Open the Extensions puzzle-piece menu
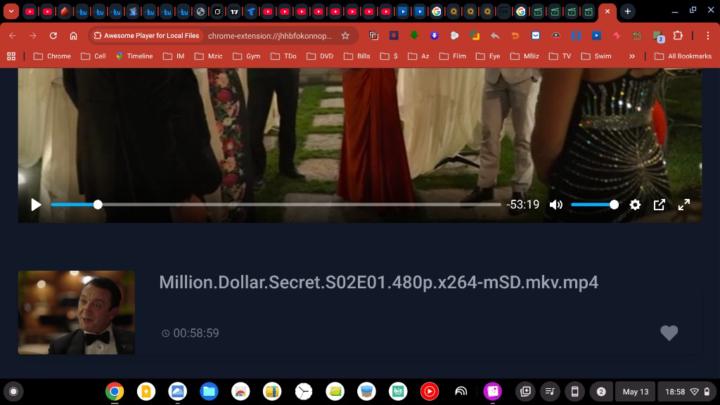This screenshot has width=720, height=405. pos(678,35)
